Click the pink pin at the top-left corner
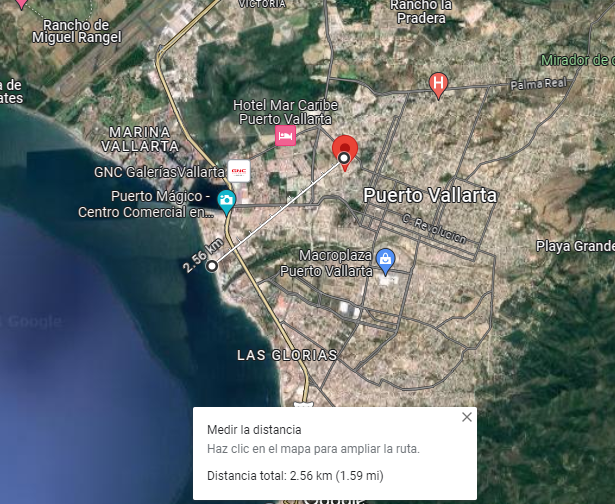The width and height of the screenshot is (615, 504). 21,4
